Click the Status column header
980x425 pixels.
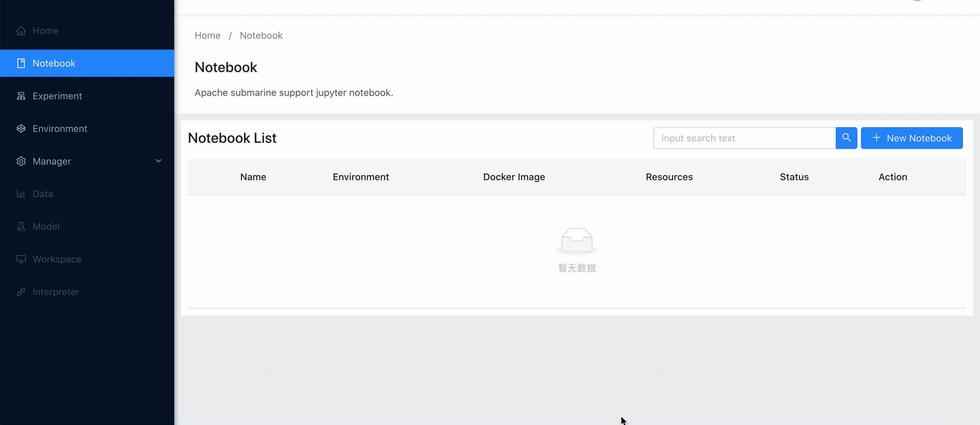[x=794, y=177]
